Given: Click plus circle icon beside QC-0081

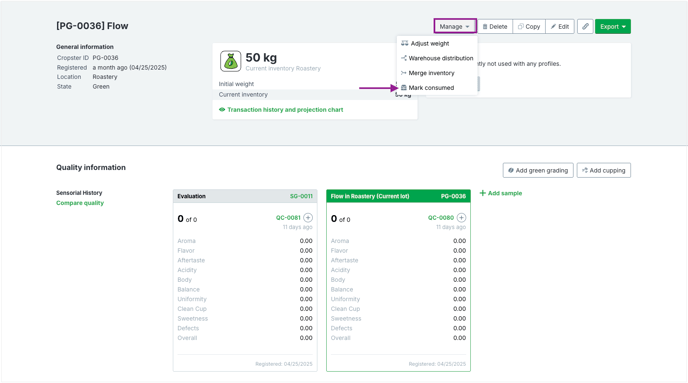Looking at the screenshot, I should 308,218.
